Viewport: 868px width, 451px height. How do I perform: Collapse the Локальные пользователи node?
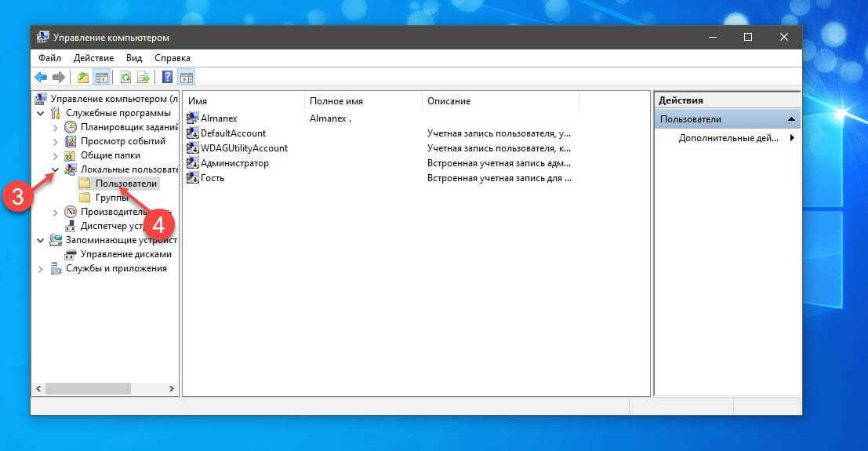point(55,169)
